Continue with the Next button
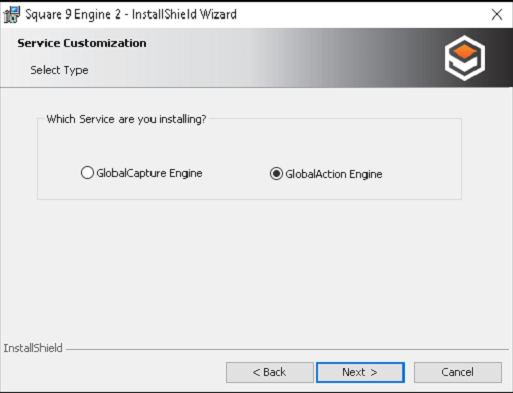Image resolution: width=513 pixels, height=393 pixels. (360, 372)
